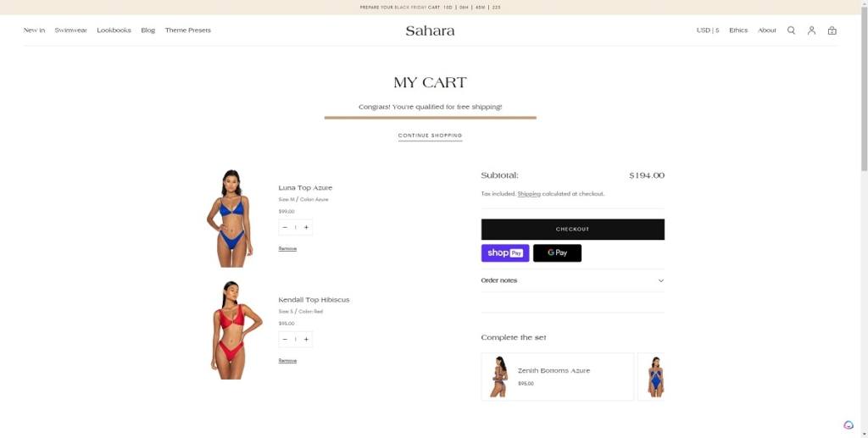Increase Kendall Top Hibiscus quantity with plus
The height and width of the screenshot is (438, 868).
tap(306, 340)
